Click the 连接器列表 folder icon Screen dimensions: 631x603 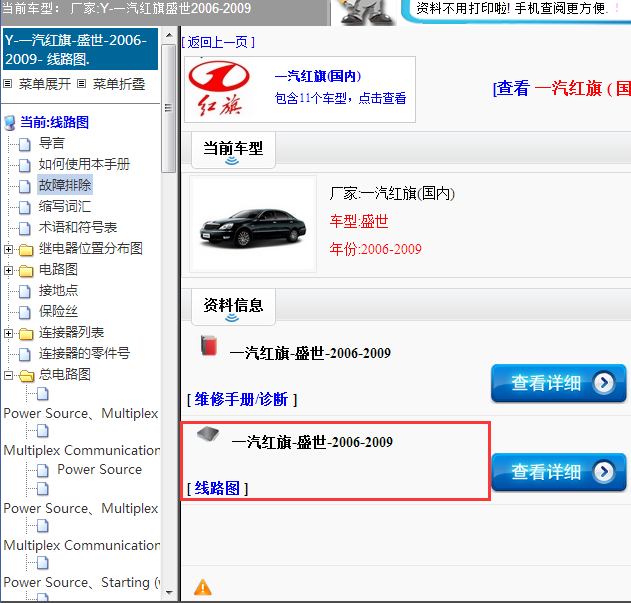click(26, 334)
